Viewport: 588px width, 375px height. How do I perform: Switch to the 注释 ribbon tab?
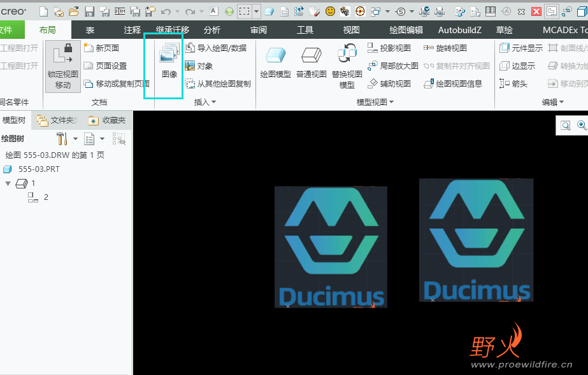[133, 30]
